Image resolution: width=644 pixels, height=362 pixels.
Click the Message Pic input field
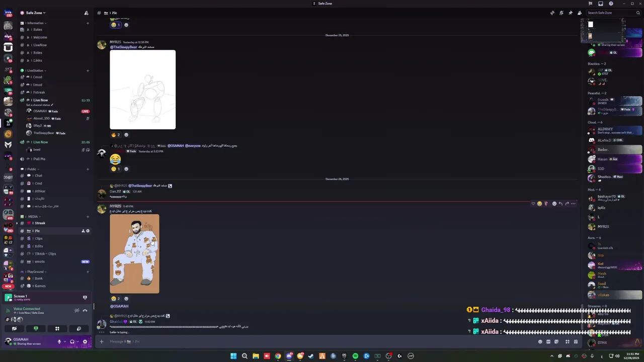(322, 342)
